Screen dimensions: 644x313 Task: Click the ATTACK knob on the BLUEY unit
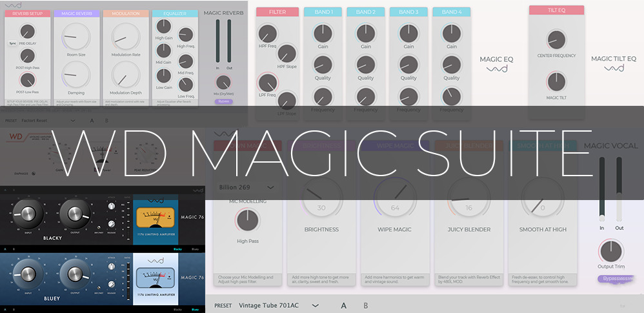[111, 266]
